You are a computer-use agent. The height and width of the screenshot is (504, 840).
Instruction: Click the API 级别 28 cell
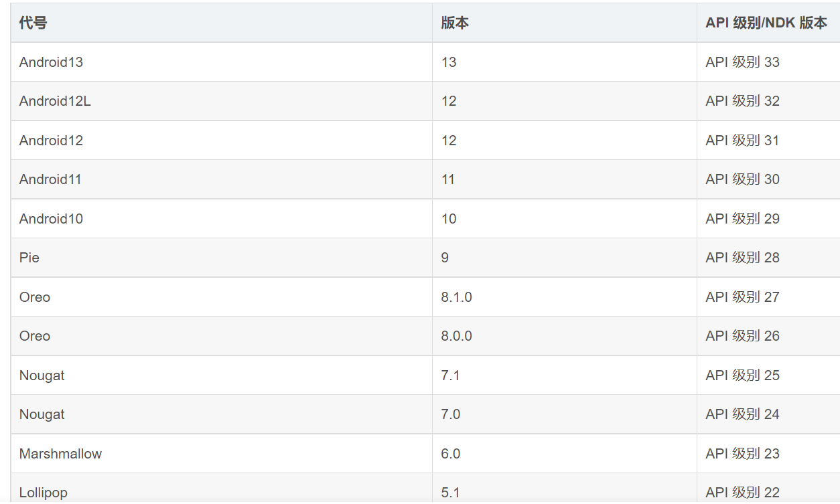pos(768,258)
